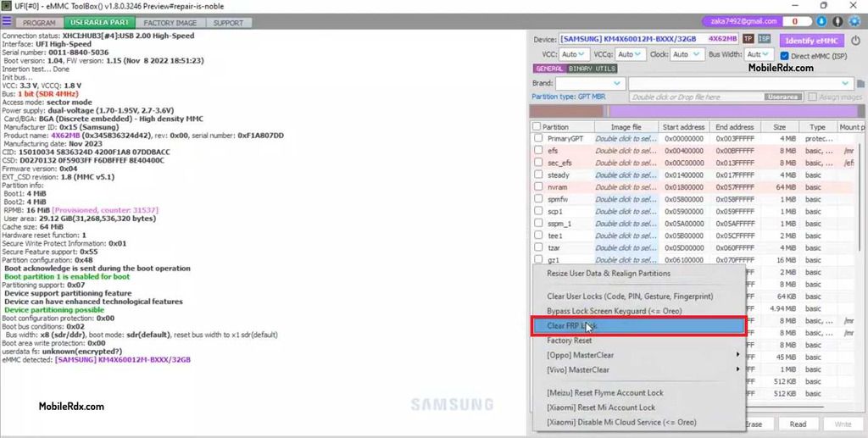868x438 pixels.
Task: Switch to the USERAREA PART tab
Action: click(x=100, y=23)
